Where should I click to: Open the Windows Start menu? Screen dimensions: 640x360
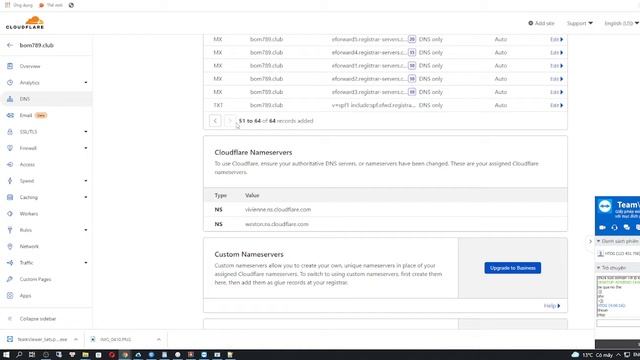click(x=6, y=355)
